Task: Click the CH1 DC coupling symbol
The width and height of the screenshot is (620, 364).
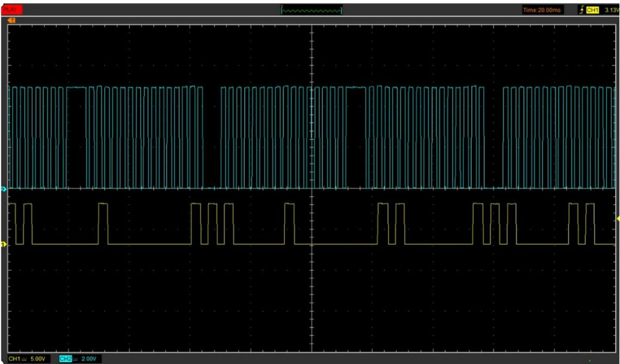Action: [24, 359]
